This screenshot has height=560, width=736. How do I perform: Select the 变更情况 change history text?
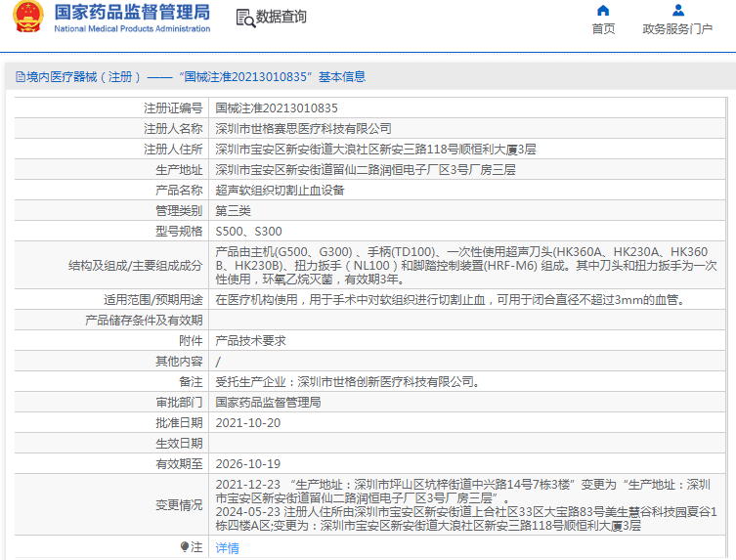(466, 504)
